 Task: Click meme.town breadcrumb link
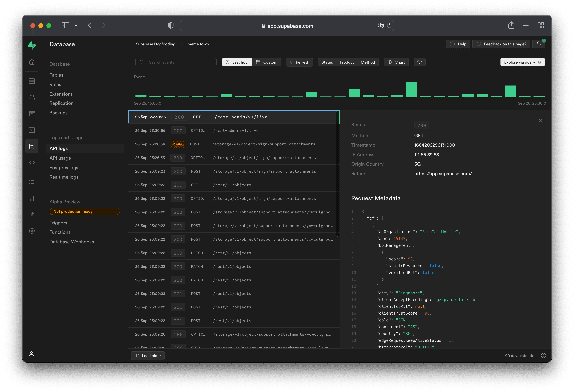(198, 44)
